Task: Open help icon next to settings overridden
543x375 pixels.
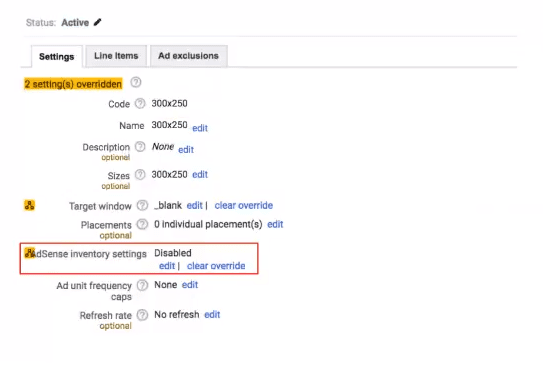Action: (136, 82)
